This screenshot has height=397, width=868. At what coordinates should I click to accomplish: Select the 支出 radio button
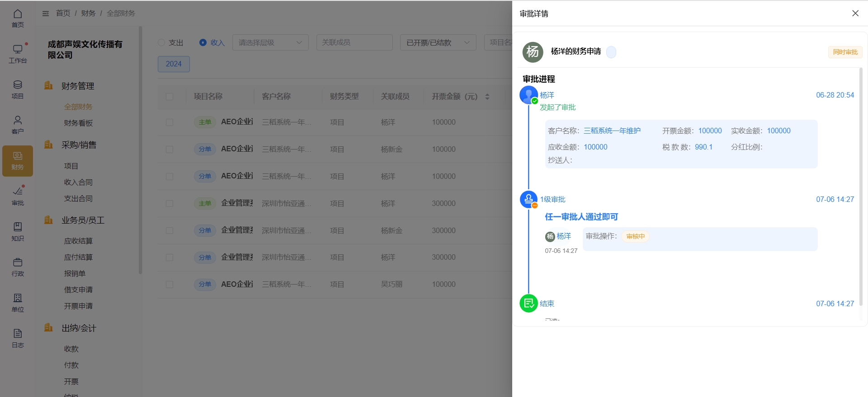point(161,42)
